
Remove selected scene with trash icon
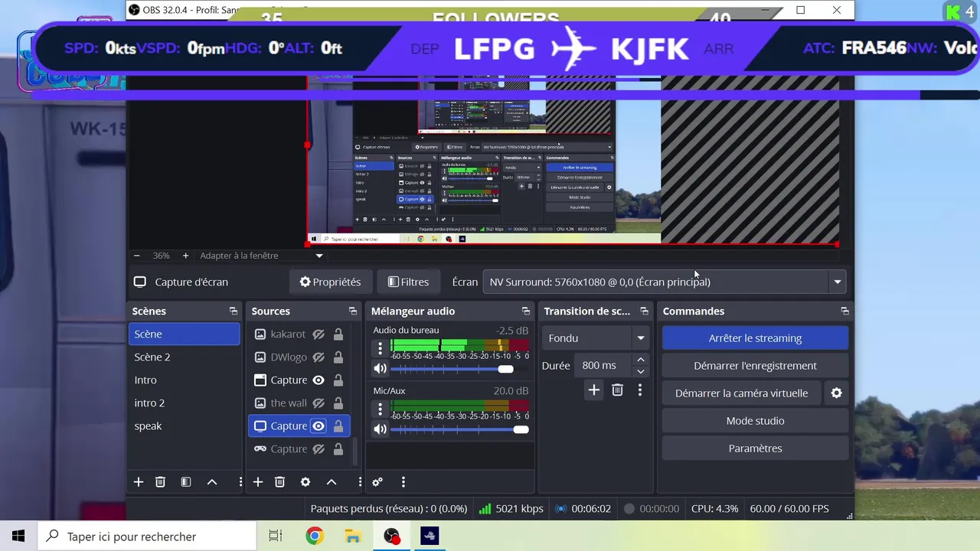pos(160,482)
